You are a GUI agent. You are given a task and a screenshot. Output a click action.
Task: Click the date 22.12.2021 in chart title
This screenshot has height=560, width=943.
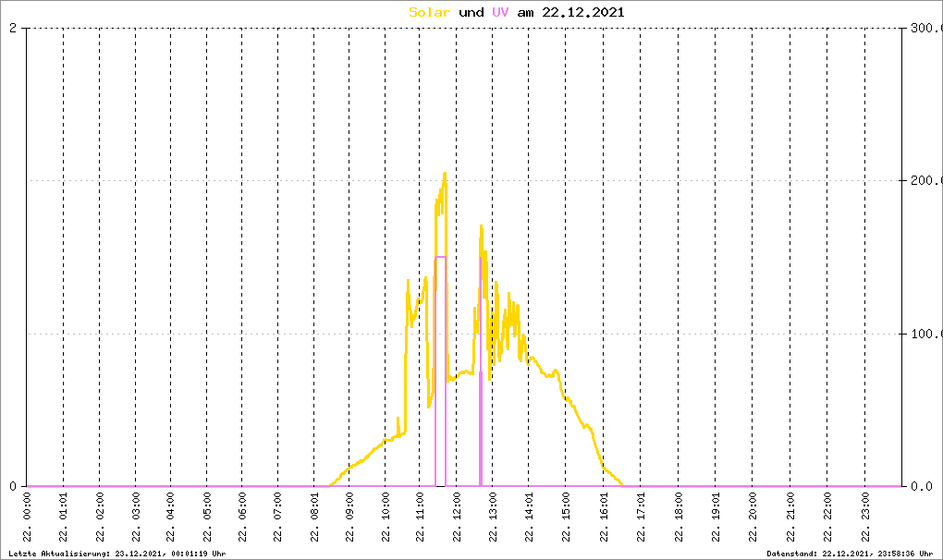[x=584, y=12]
